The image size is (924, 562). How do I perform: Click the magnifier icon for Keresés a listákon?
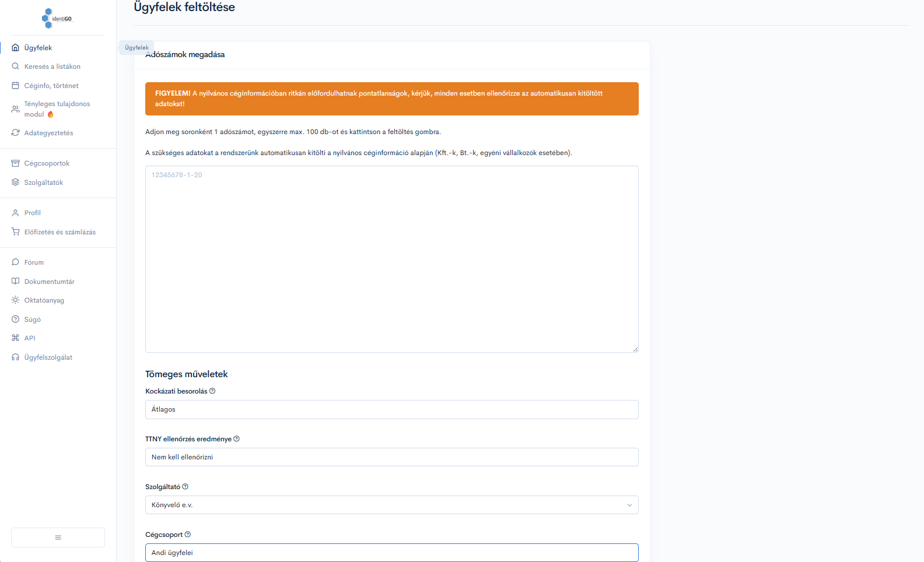[16, 66]
